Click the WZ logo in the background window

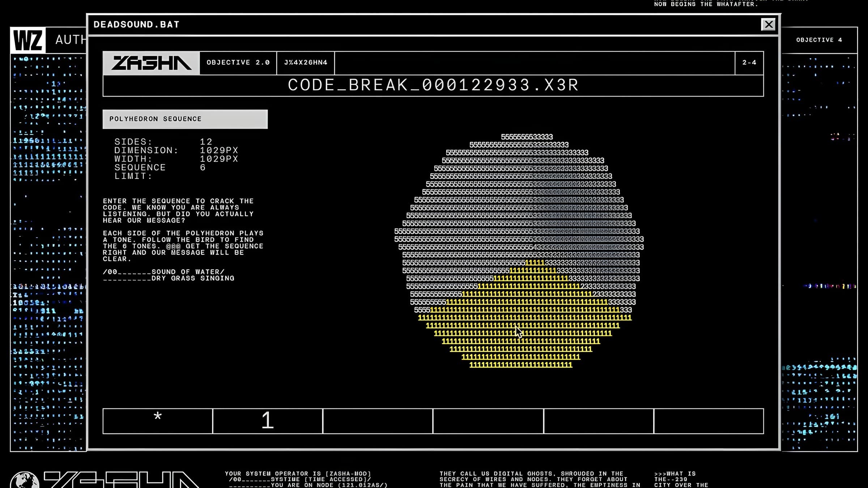click(x=28, y=40)
